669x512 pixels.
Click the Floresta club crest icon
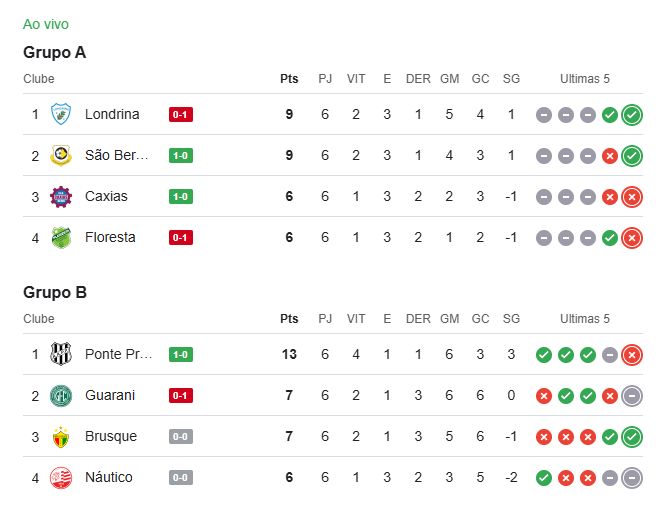[61, 237]
